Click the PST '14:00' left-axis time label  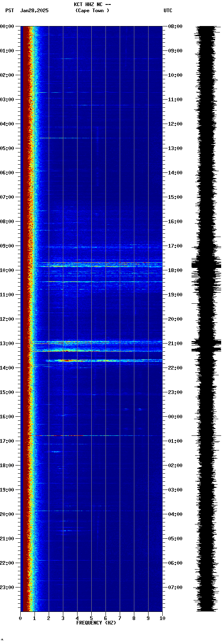7,368
